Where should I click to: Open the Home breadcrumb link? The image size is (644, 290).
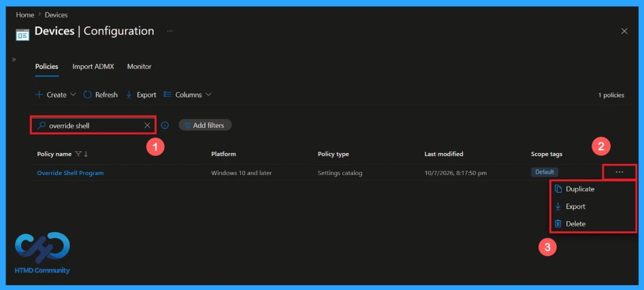pos(25,15)
